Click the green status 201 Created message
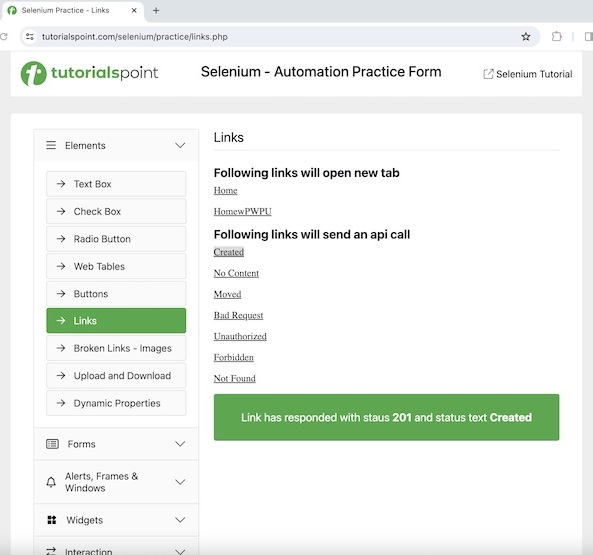 pyautogui.click(x=386, y=417)
